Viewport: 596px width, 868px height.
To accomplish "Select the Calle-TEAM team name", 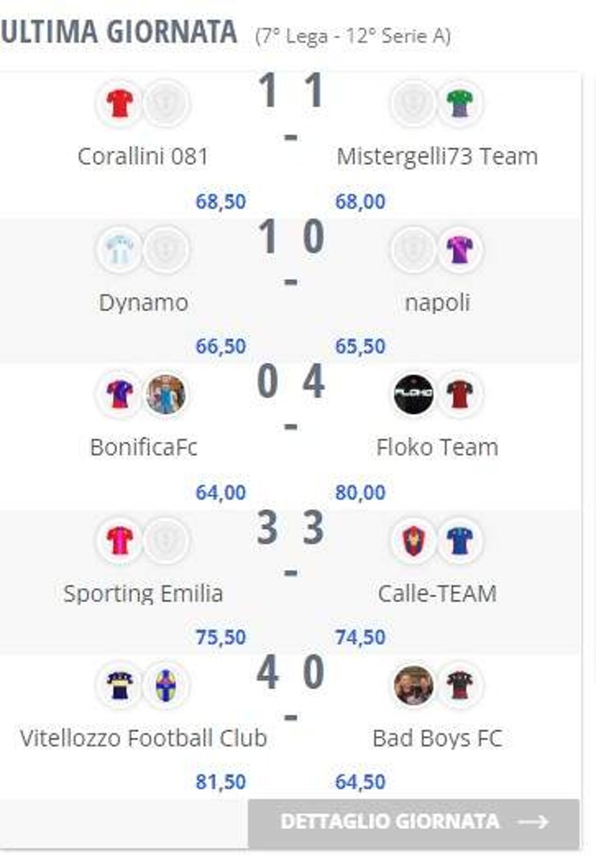I will pos(437,593).
